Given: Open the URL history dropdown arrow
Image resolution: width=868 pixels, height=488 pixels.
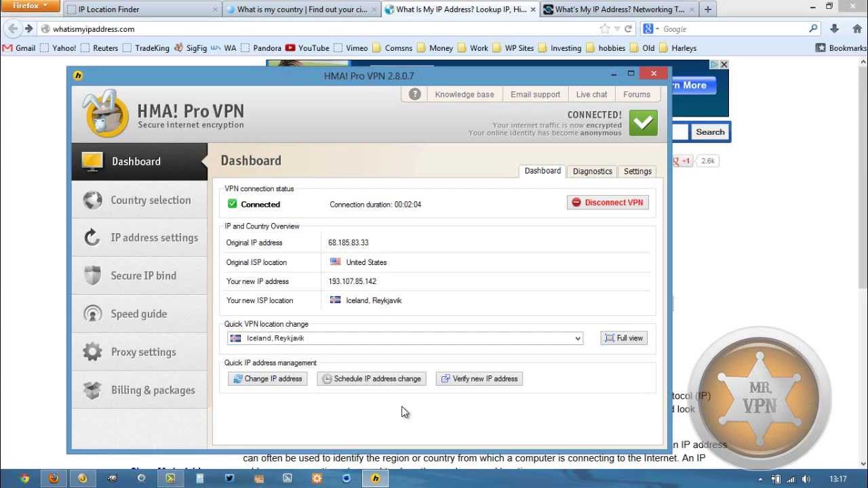Looking at the screenshot, I should click(617, 29).
